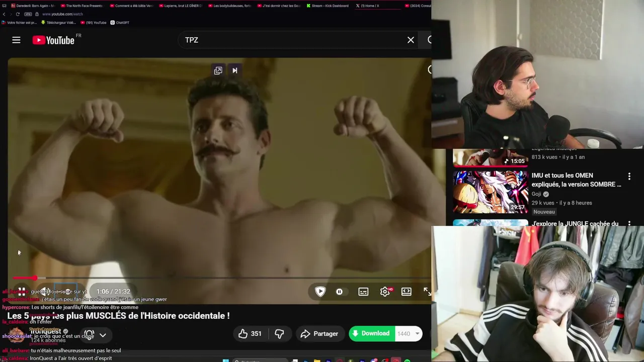Open Spotify from the taskbar
Image resolution: width=644 pixels, height=362 pixels.
point(407,360)
